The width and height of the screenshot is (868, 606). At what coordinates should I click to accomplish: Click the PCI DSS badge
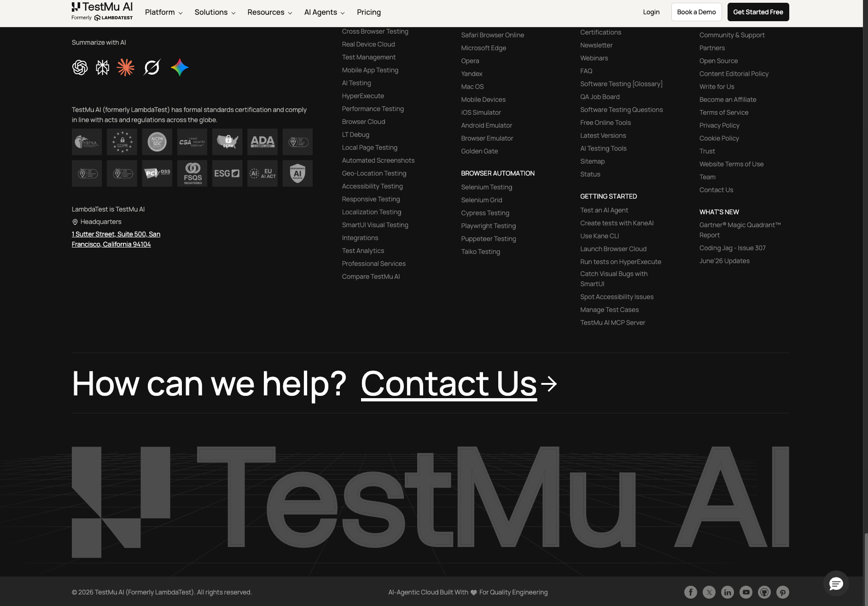click(x=157, y=173)
